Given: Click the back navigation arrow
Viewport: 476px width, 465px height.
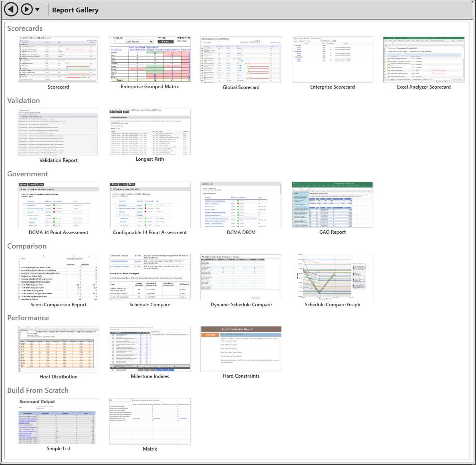Looking at the screenshot, I should point(11,9).
